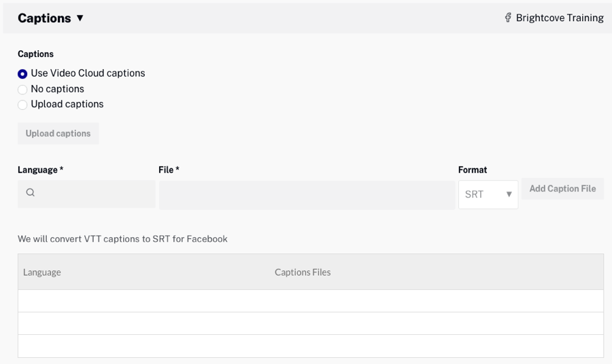Choose the Upload captions radio option
612x364 pixels.
click(22, 105)
